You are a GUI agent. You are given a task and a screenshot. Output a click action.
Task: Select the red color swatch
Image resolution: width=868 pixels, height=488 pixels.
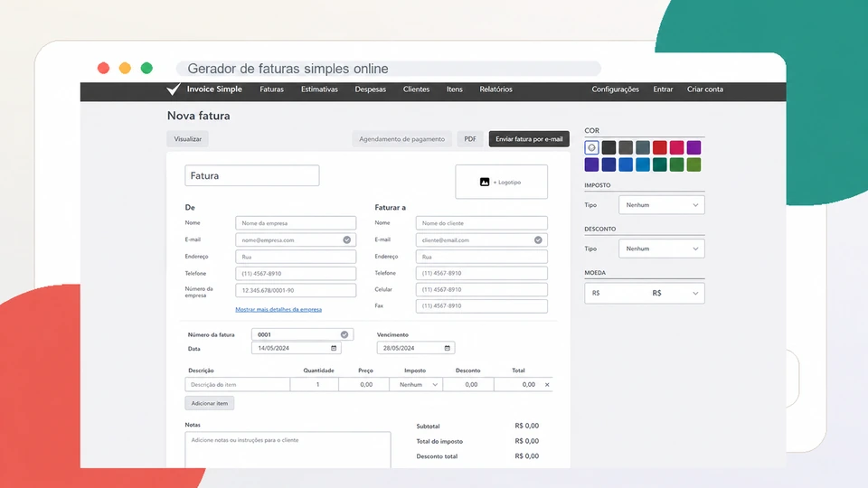coord(660,147)
